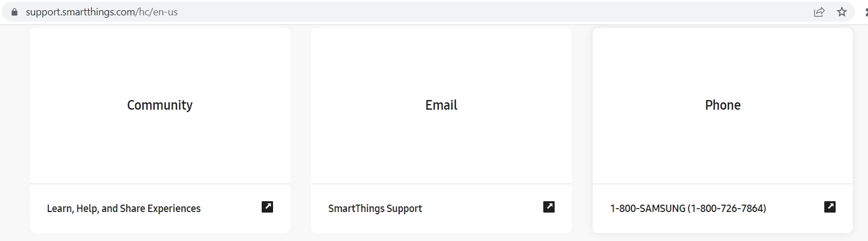Viewport: 868px width, 241px height.
Task: Click the external link icon under Community
Action: tap(267, 207)
